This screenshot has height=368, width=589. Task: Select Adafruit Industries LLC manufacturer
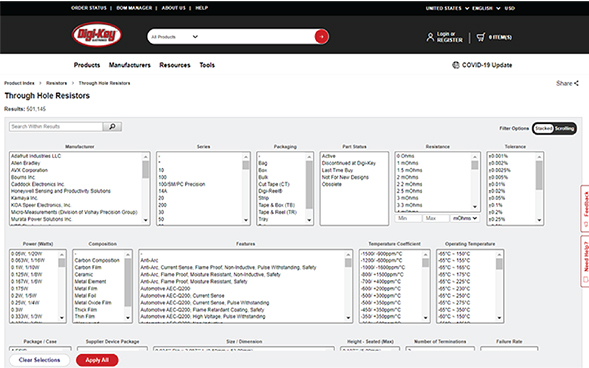click(36, 156)
